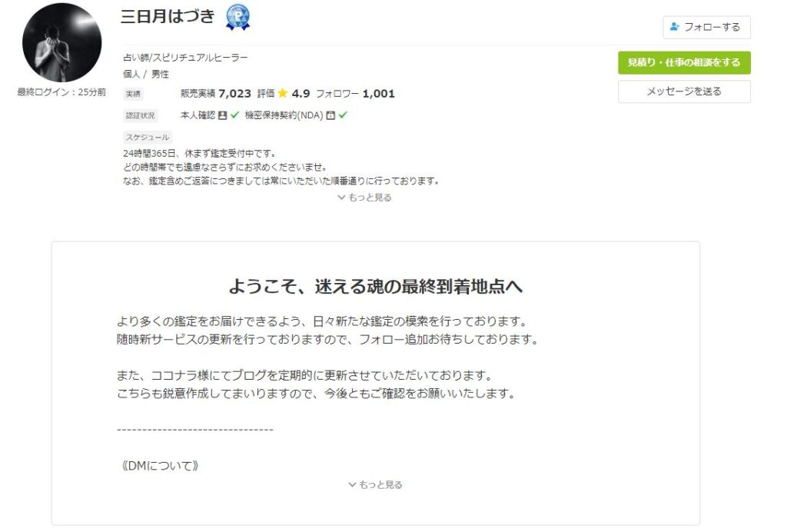Select the 実績 label tag

click(x=133, y=94)
